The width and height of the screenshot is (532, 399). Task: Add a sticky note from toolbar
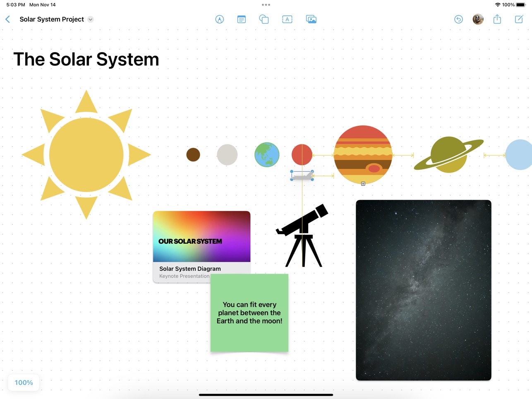click(242, 19)
